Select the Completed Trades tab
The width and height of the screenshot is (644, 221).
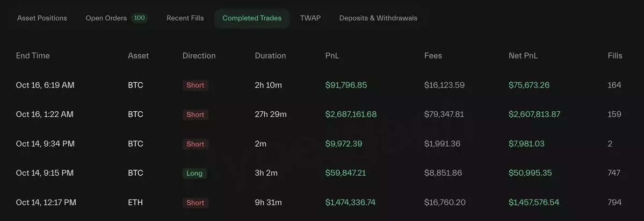point(252,18)
